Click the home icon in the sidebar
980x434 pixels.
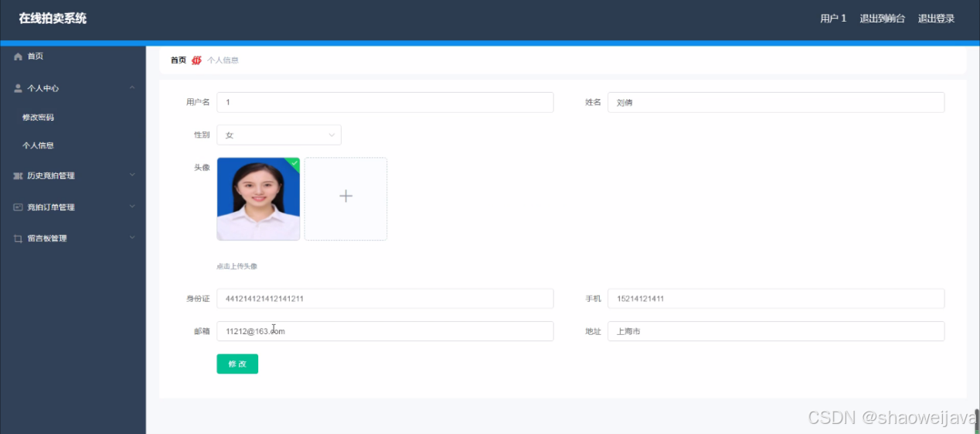pos(19,56)
